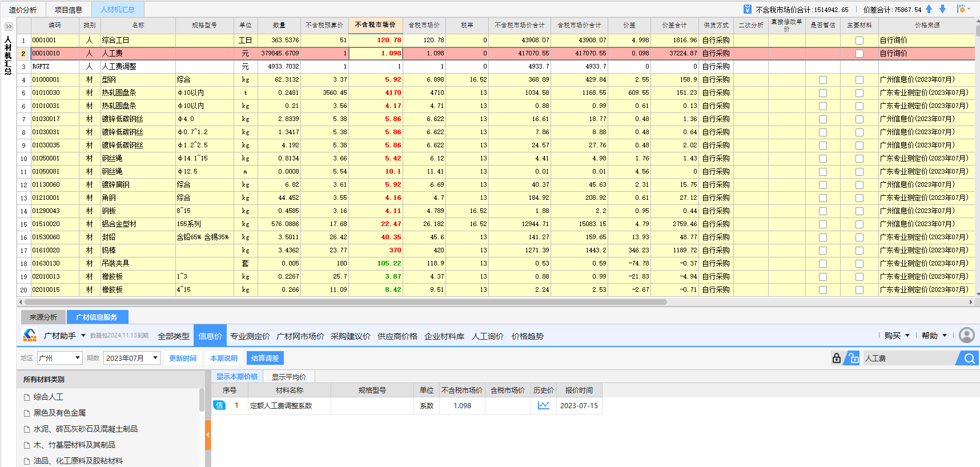Toggle 主要材料 checkbox for 型钢 row
The image size is (980, 467).
pos(859,80)
